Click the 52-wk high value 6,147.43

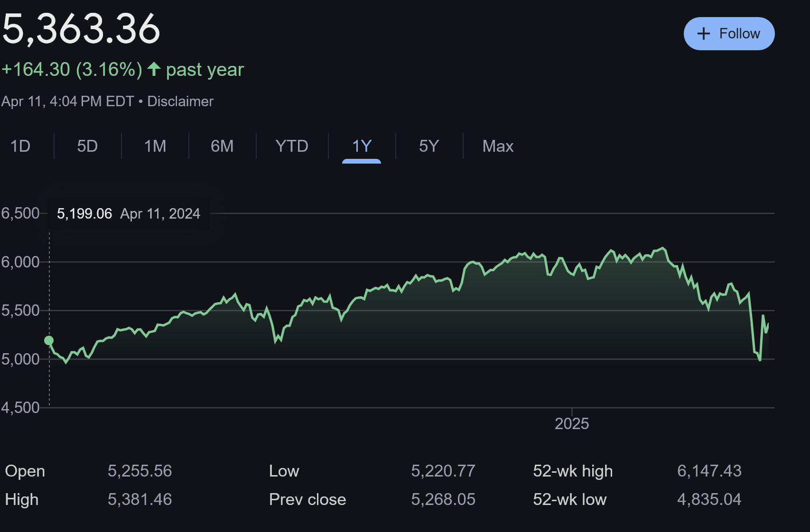point(709,471)
